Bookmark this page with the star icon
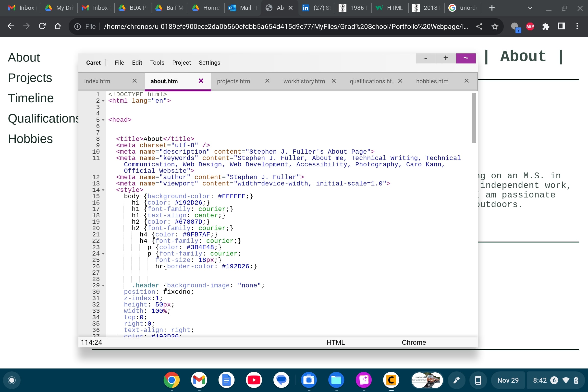The image size is (588, 392). [x=495, y=26]
